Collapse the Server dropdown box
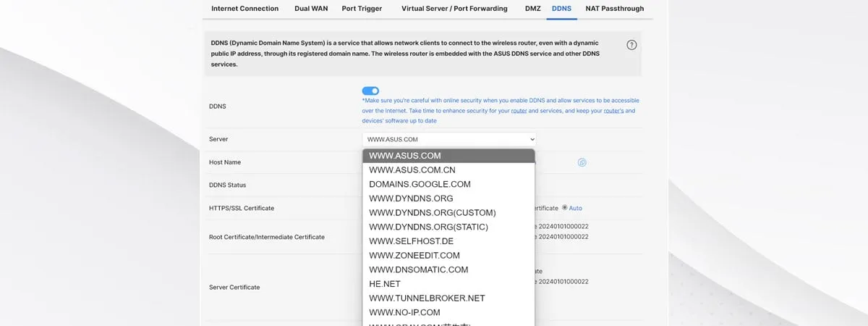The image size is (868, 326). [448, 139]
